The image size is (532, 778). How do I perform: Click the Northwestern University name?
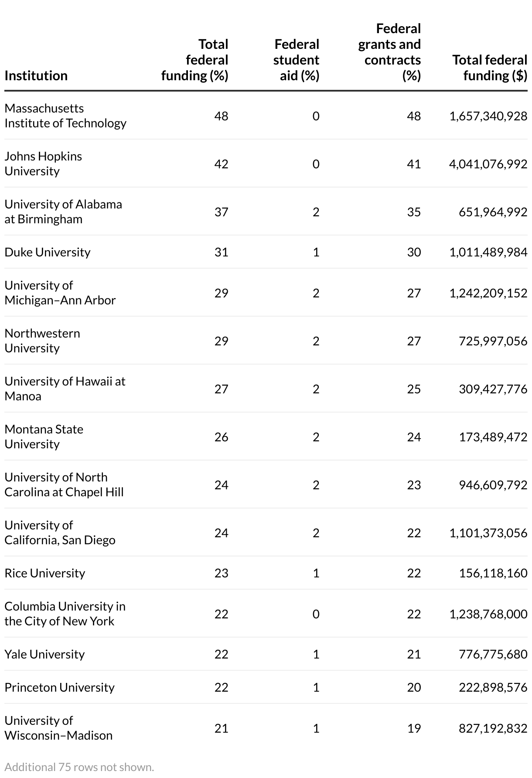pos(42,341)
